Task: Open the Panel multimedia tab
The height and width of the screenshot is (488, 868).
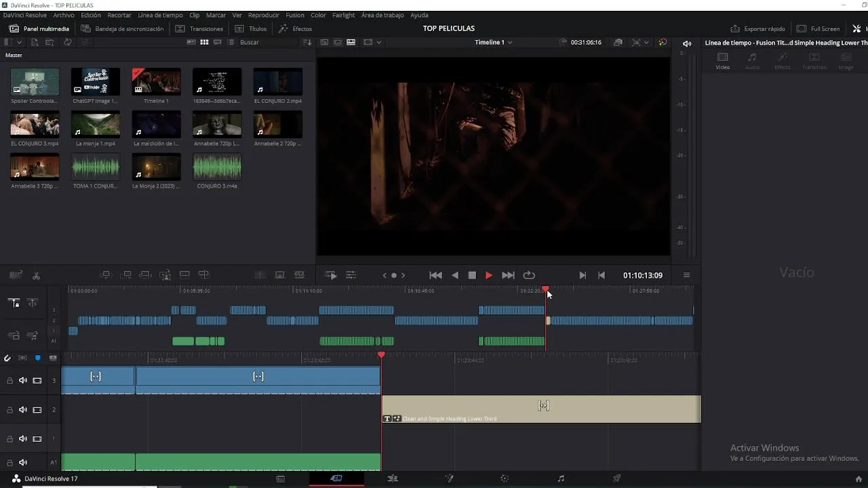Action: click(x=39, y=28)
